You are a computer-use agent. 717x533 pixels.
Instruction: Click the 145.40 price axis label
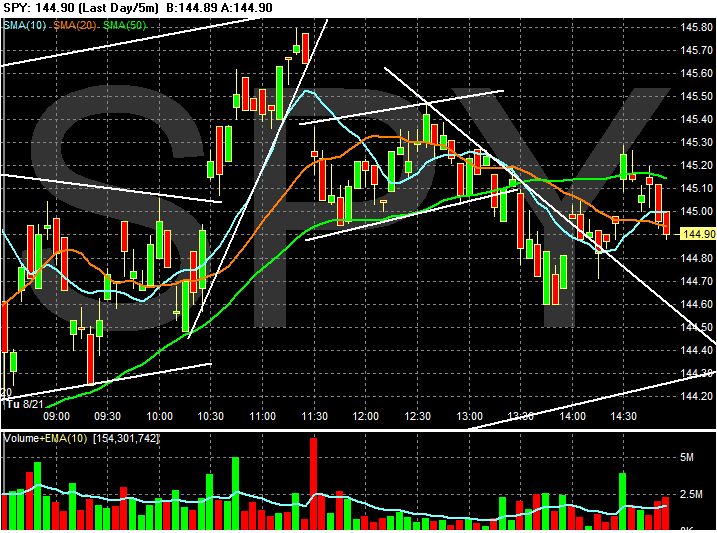point(696,119)
